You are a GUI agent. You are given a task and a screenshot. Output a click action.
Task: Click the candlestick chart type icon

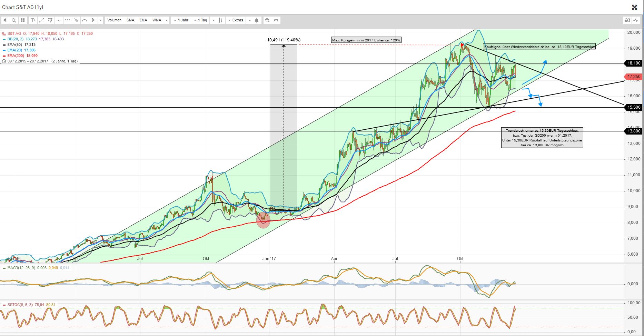220,20
